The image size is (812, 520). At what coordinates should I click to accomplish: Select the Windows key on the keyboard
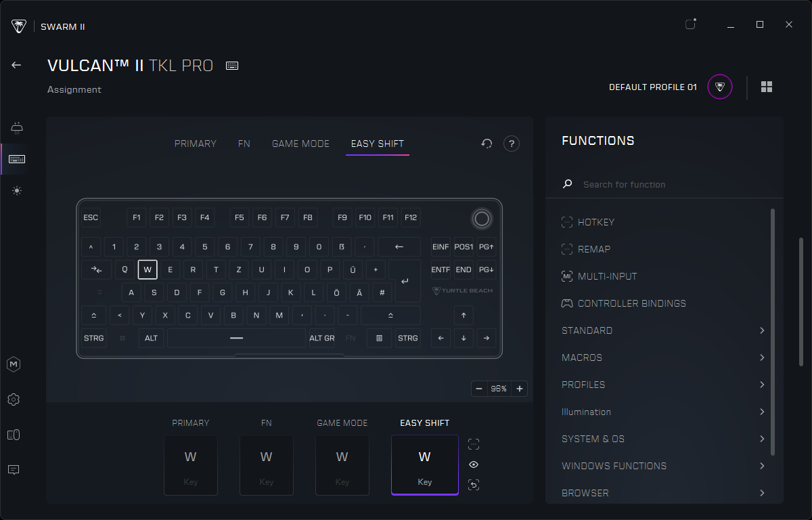(x=122, y=338)
